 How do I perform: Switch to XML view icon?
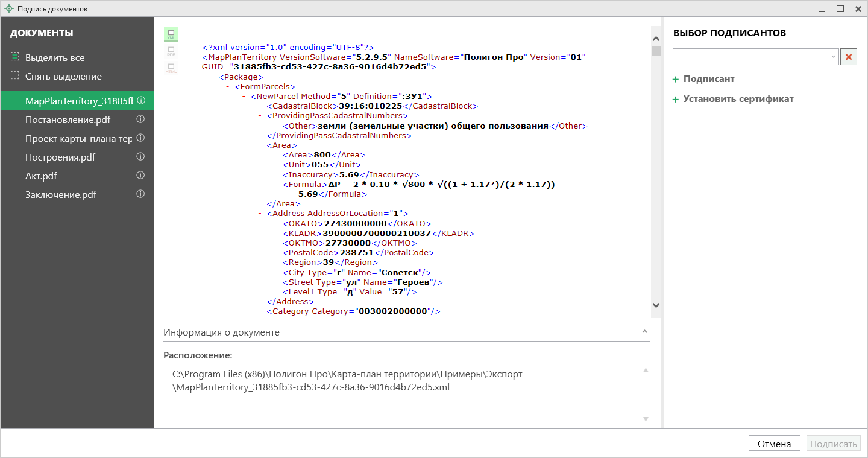tap(171, 34)
